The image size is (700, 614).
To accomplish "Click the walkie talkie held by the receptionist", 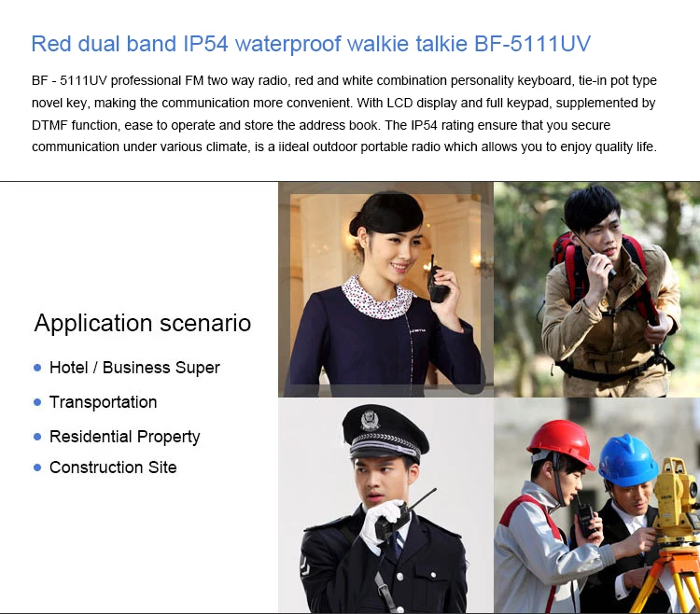I will coord(438,281).
